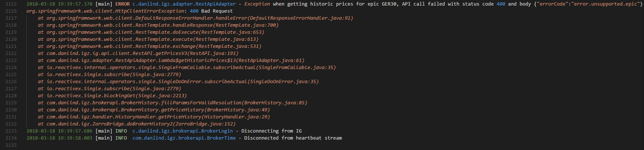Click the RestTemplate.doExecute stack trace line
The image size is (644, 150).
pos(151,32)
